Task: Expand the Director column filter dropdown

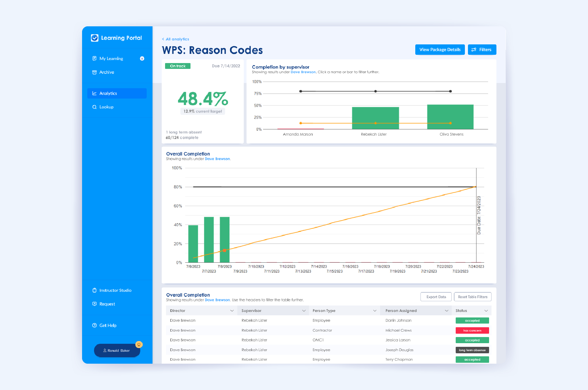Action: (232, 311)
